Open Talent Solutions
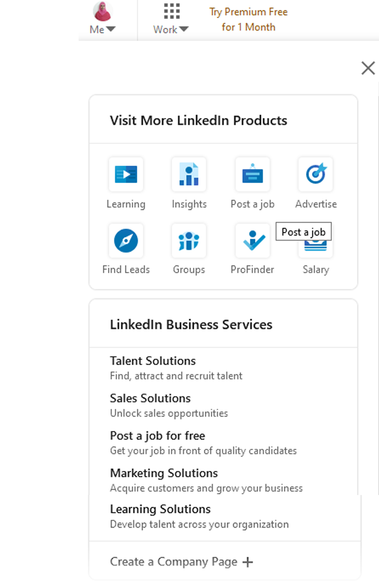The image size is (379, 588). pos(153,361)
